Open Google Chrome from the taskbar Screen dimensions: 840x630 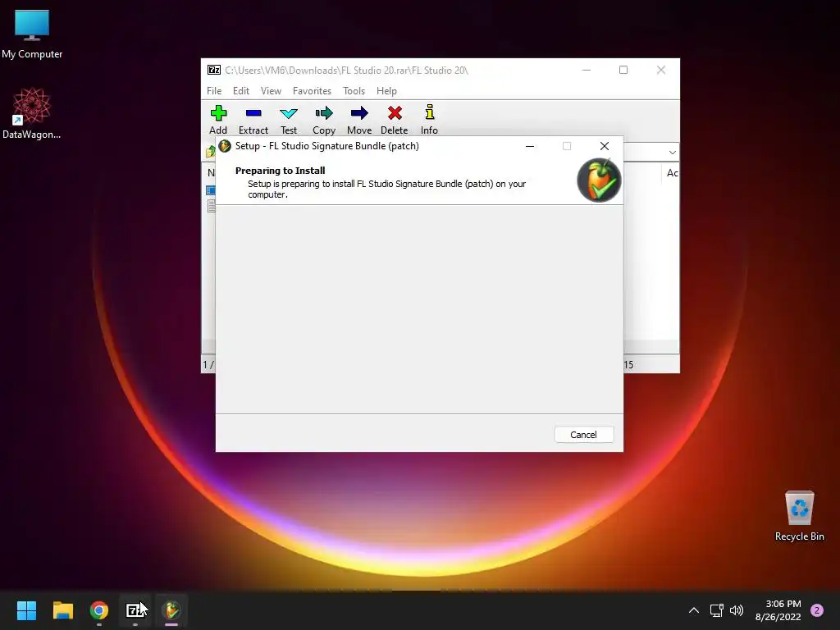(99, 610)
